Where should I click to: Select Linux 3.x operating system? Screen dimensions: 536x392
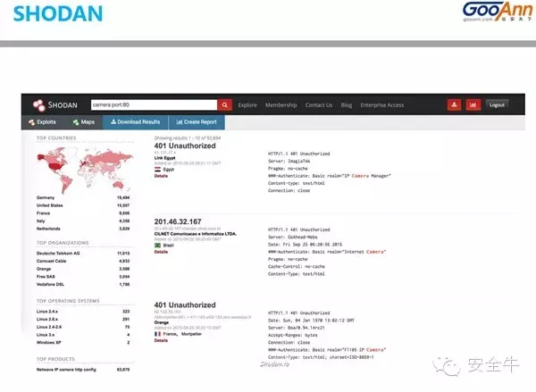(83, 335)
